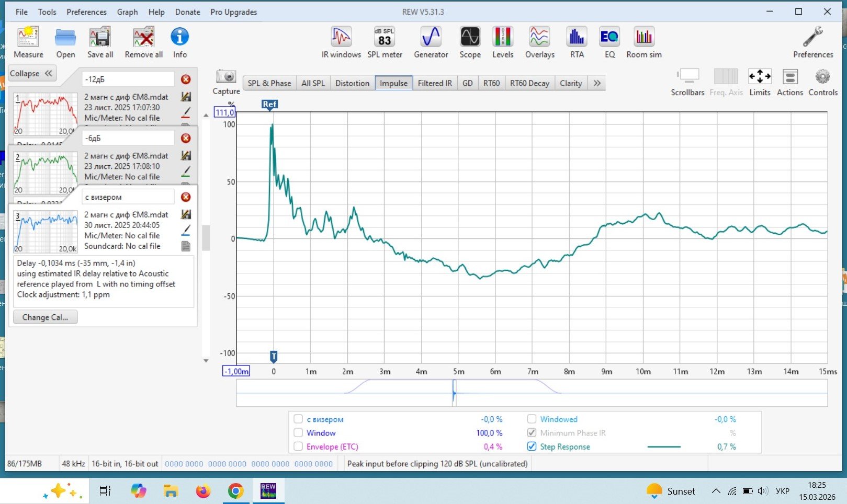Change trace colour of -12дБ measurement
The width and height of the screenshot is (847, 504).
[x=186, y=112]
